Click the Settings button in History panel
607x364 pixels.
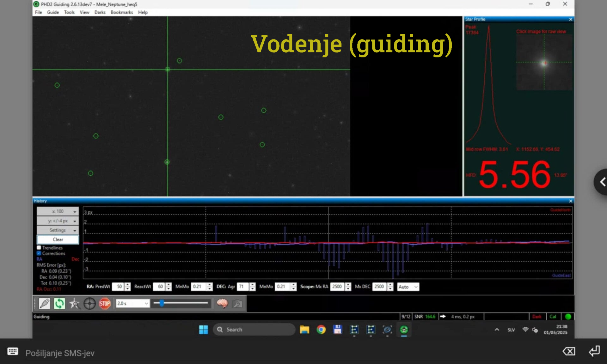coord(58,230)
